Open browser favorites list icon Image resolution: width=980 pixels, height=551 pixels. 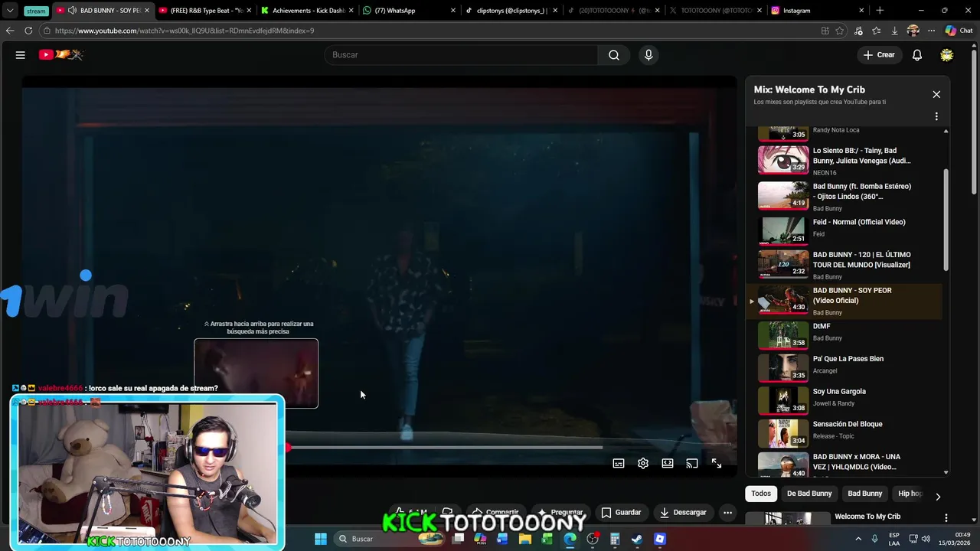[x=877, y=31]
